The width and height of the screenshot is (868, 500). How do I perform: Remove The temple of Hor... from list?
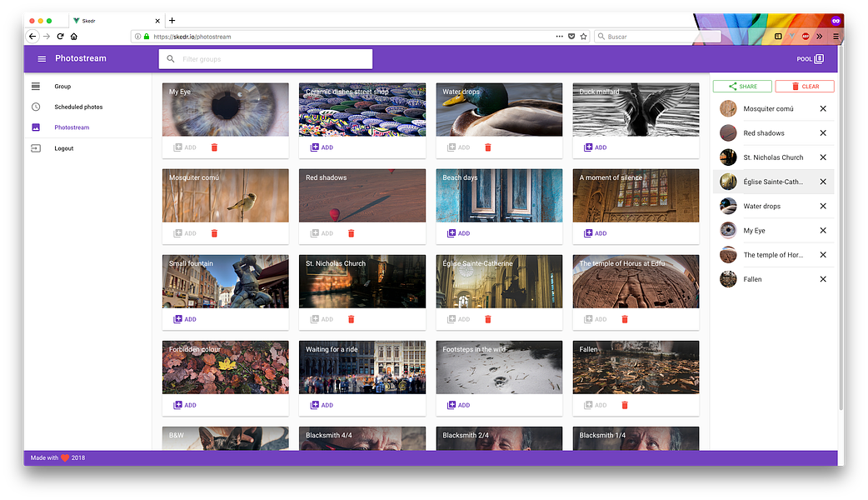click(x=823, y=255)
